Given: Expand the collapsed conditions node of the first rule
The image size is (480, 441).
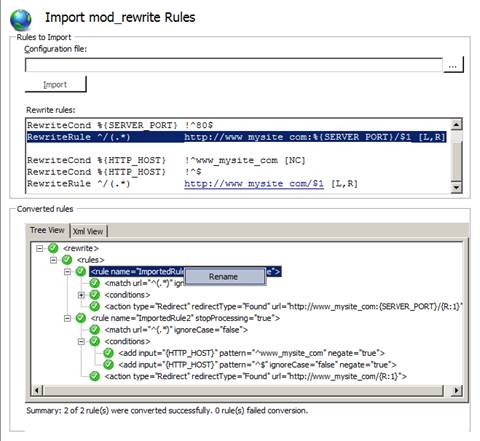Looking at the screenshot, I should point(81,295).
